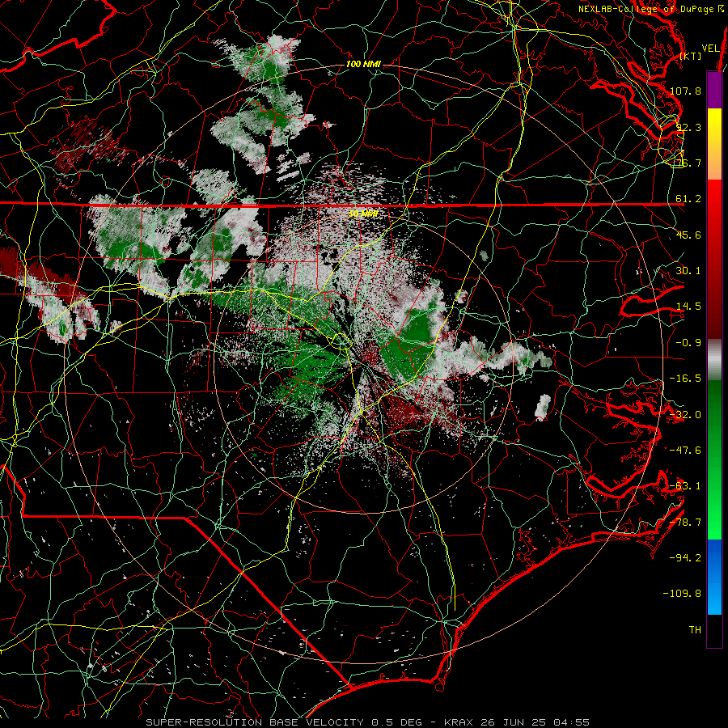
Task: Click the 92.3 legend value
Action: coord(688,127)
